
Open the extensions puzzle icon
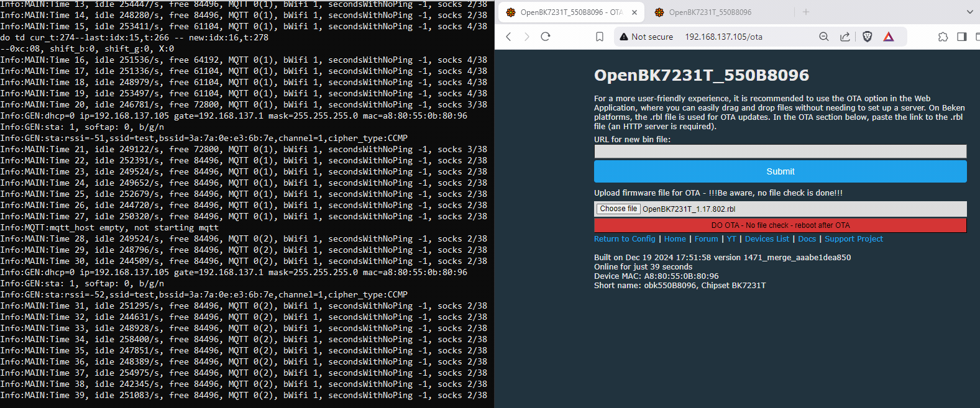[943, 37]
